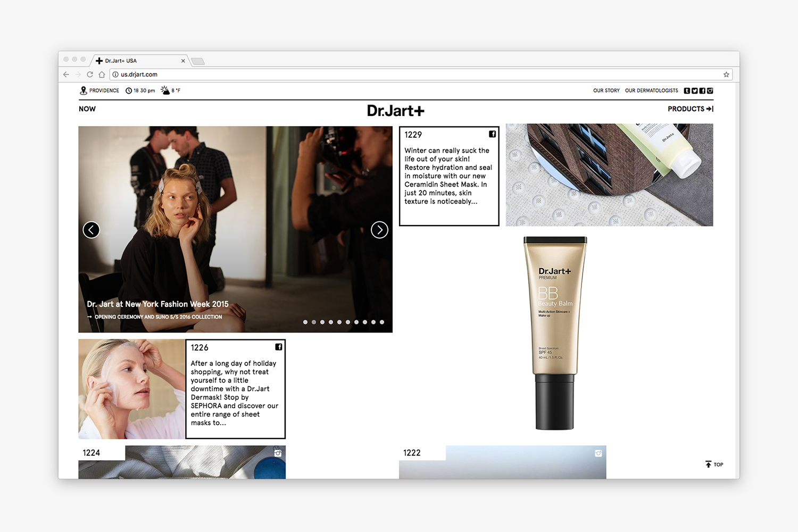
Task: Open post number 1224
Action: point(92,453)
